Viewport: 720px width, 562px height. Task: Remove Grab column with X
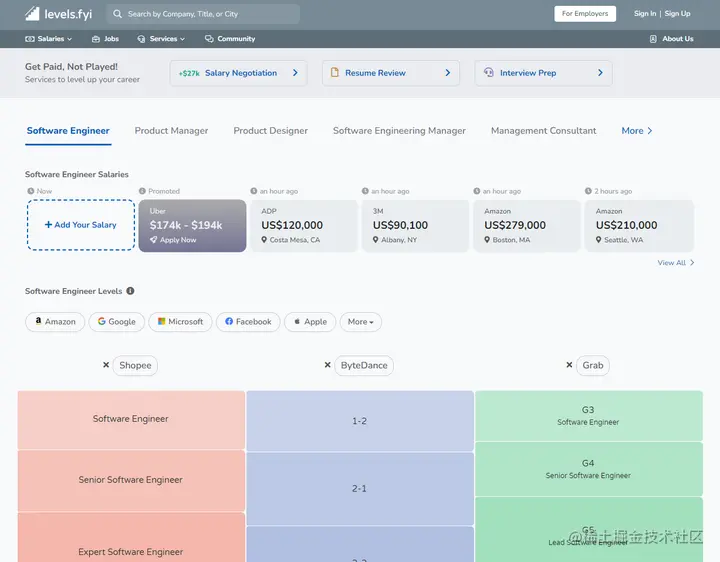click(569, 365)
